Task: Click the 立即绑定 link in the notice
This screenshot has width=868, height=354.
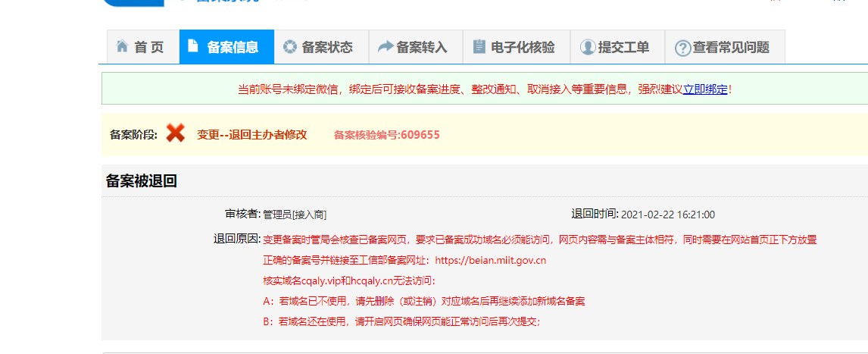Action: (x=705, y=89)
